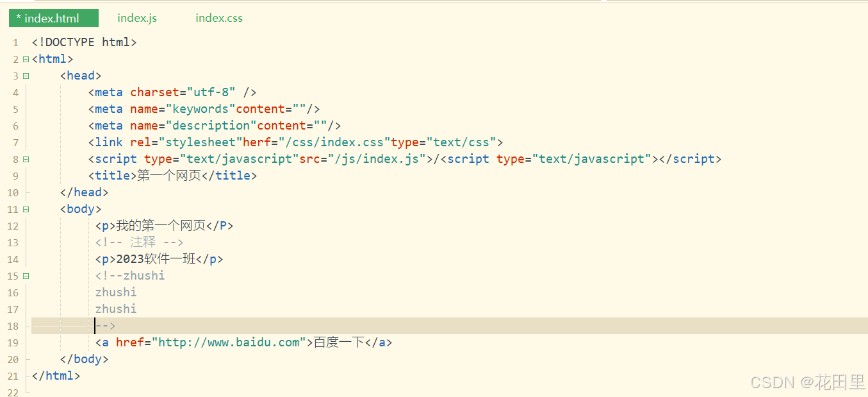Collapse the script tag fold on line 8
This screenshot has height=397, width=868.
(x=26, y=159)
